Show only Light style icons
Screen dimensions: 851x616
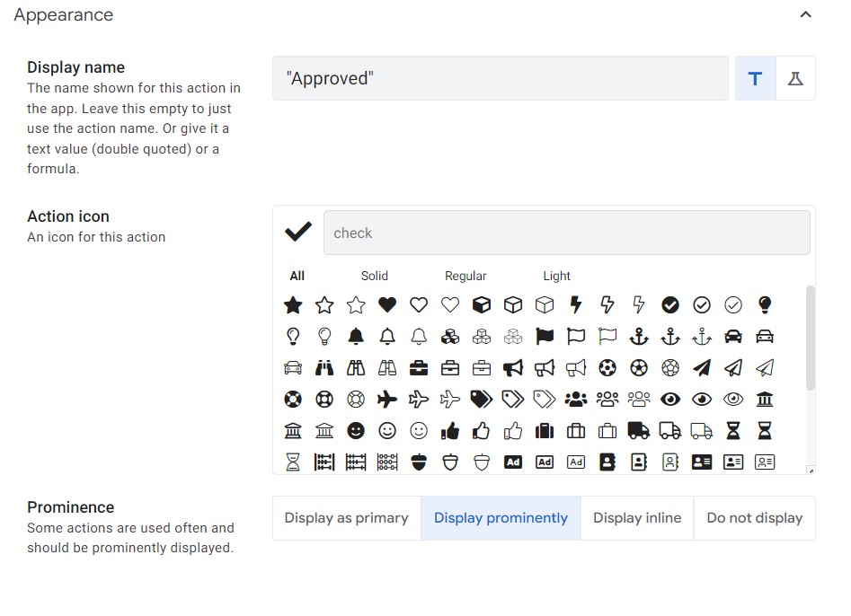(556, 276)
